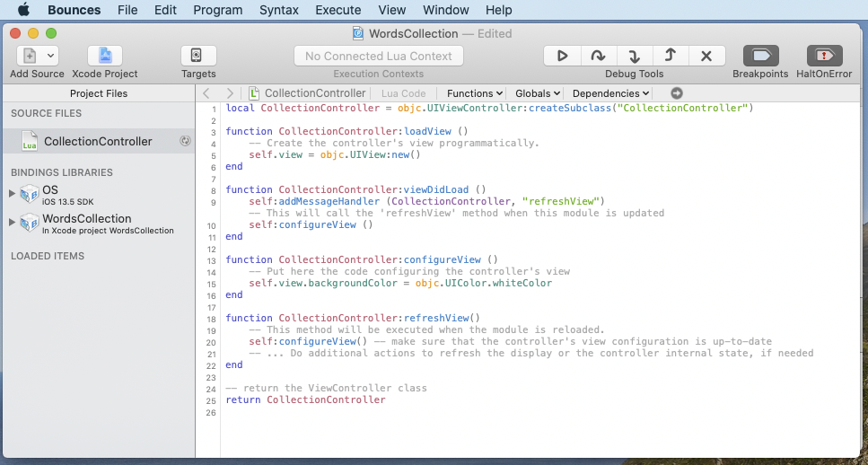Select CollectionController in the source files list
The image size is (868, 465).
(x=98, y=141)
